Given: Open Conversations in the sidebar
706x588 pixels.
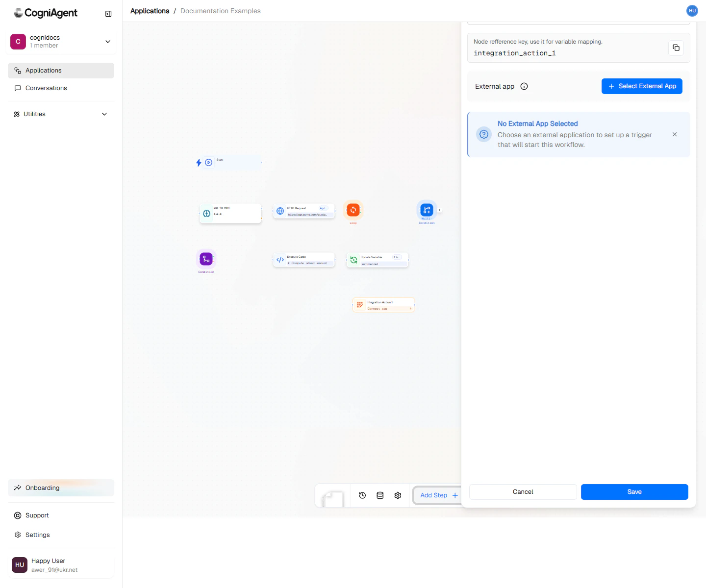Looking at the screenshot, I should [61, 88].
